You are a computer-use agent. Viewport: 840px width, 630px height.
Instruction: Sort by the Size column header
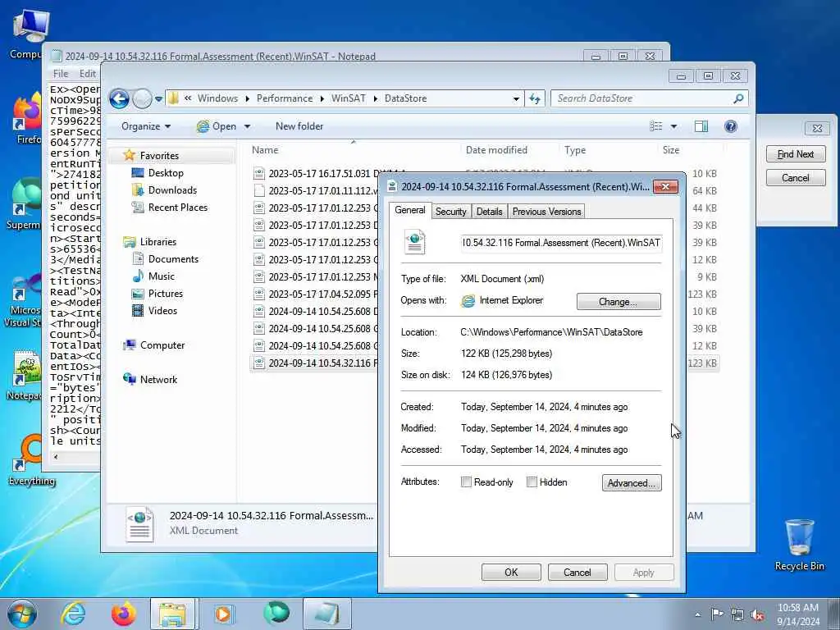(689, 150)
